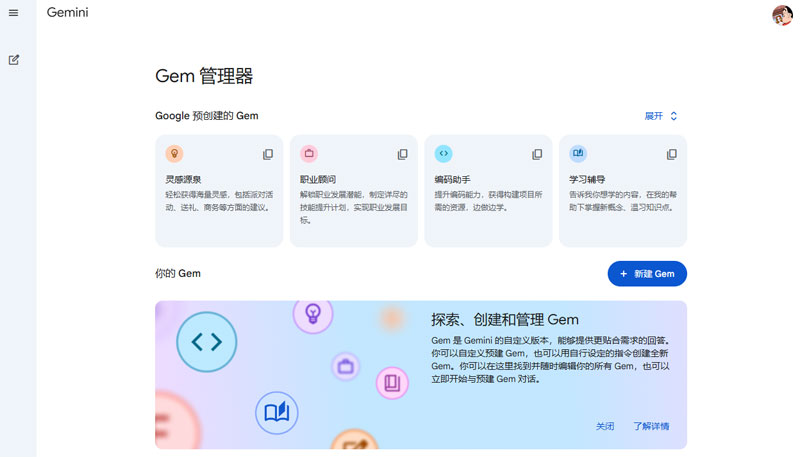
Task: Click the small briefcase banner illustration
Action: [x=345, y=366]
